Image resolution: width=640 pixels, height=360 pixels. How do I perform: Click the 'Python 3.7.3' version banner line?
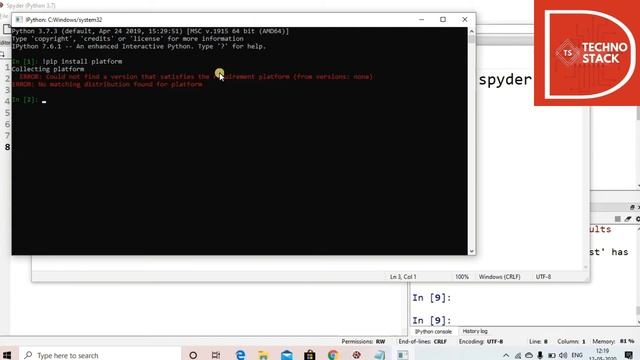pyautogui.click(x=150, y=31)
